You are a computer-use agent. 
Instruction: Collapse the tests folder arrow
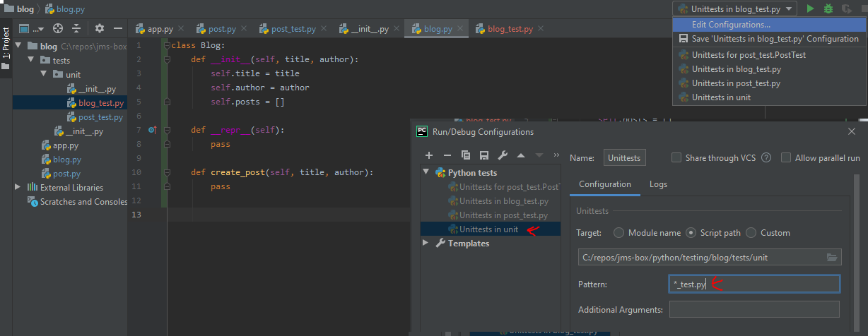pos(31,61)
